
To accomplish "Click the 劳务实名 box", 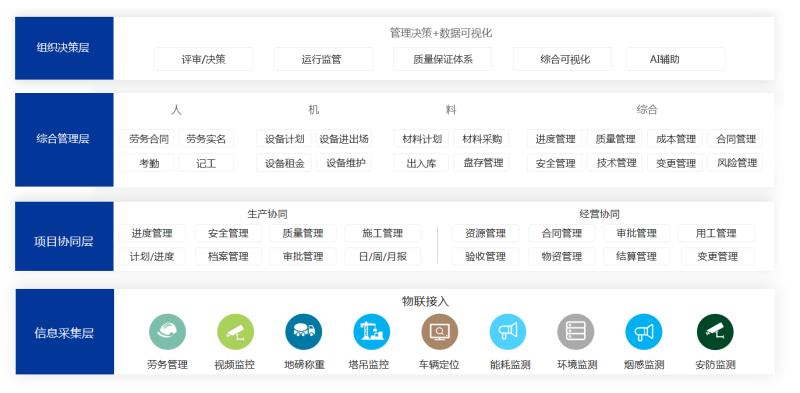I will [x=206, y=138].
